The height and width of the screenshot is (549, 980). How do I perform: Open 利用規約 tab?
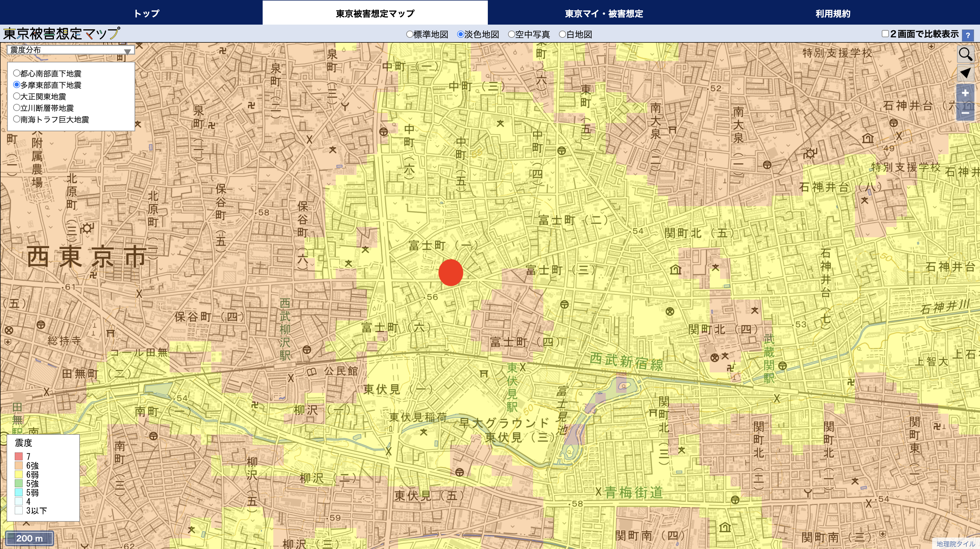coord(833,13)
